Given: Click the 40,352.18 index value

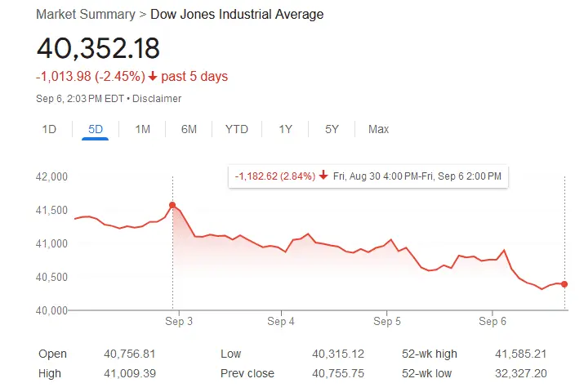Looking at the screenshot, I should (98, 47).
